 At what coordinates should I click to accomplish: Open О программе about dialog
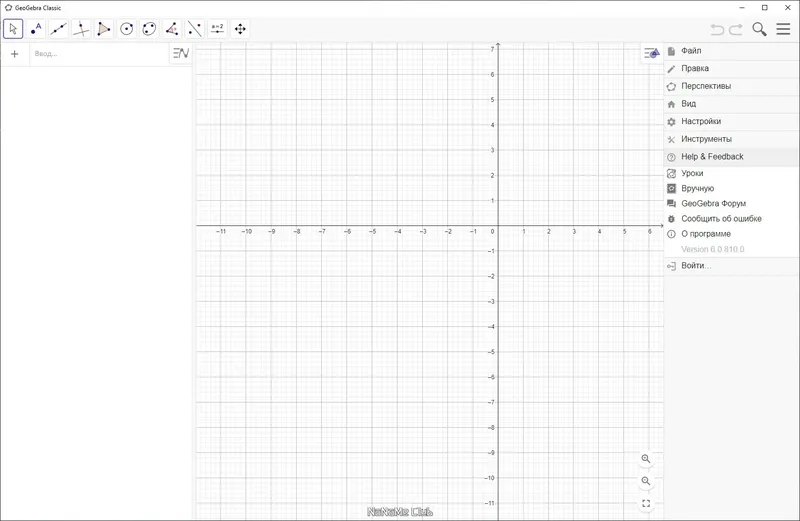(x=732, y=234)
